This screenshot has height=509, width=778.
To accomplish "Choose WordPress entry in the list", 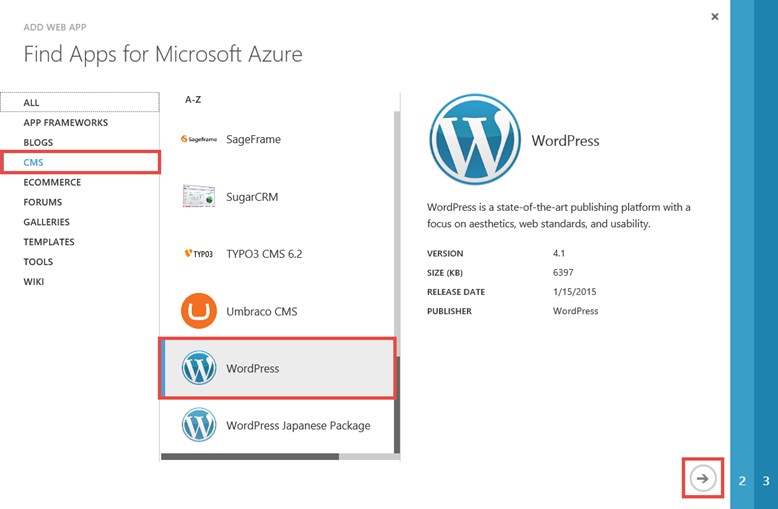I will pyautogui.click(x=277, y=368).
